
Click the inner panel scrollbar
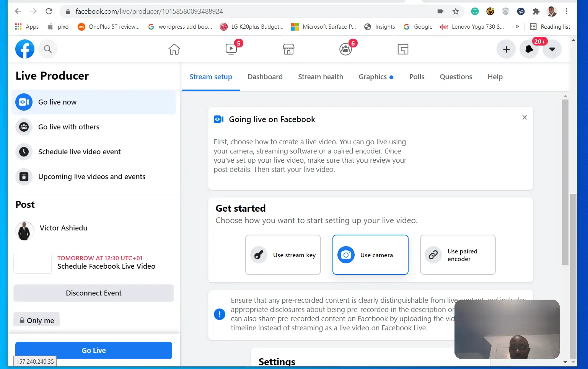565,182
